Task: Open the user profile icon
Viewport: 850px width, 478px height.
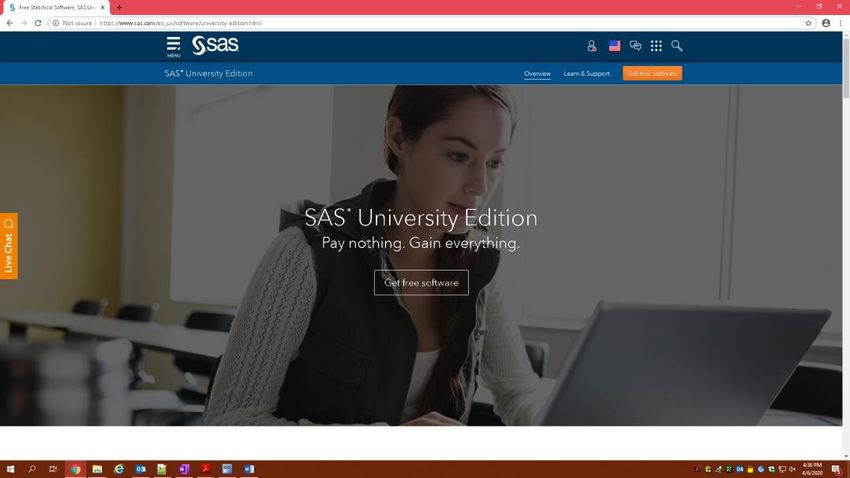Action: 591,46
